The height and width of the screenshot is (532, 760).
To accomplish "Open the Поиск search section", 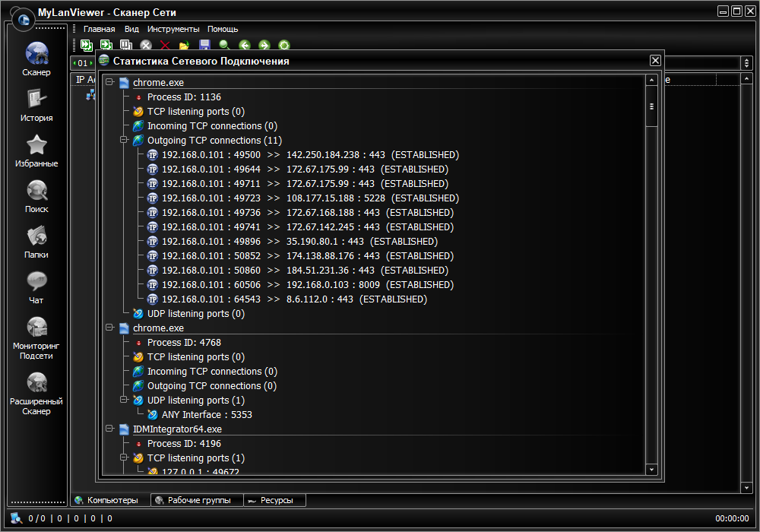I will (x=36, y=196).
